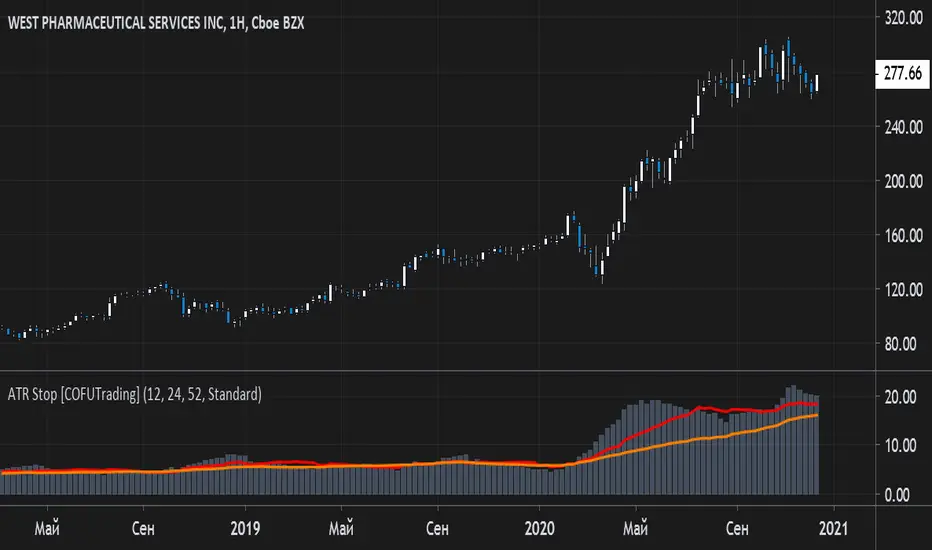Viewport: 932px width, 550px height.
Task: Click the 160.00 price axis label
Action: click(x=903, y=235)
